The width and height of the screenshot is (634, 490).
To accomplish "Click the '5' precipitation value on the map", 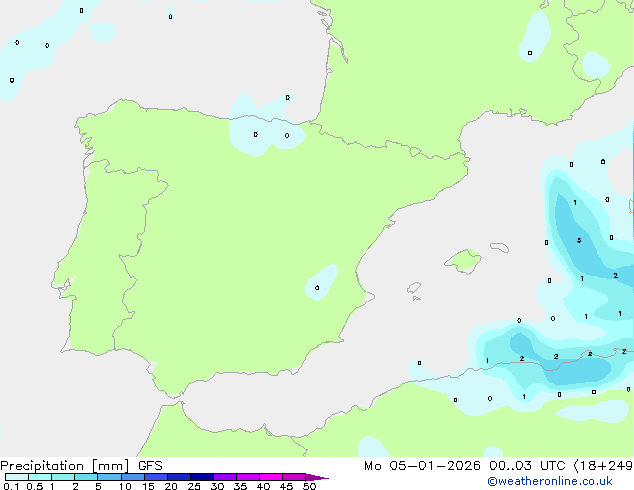I will (x=579, y=240).
